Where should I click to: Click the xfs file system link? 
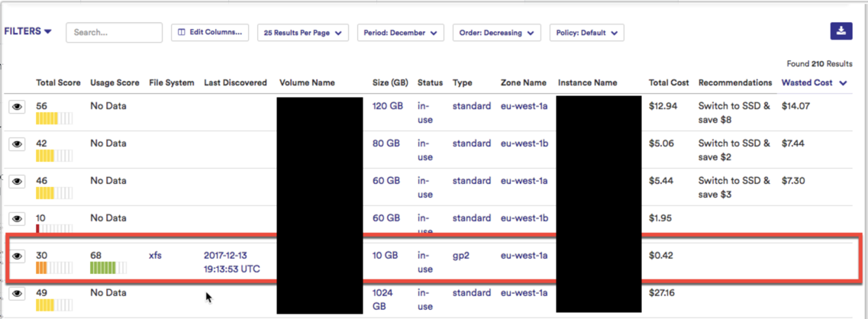click(154, 256)
